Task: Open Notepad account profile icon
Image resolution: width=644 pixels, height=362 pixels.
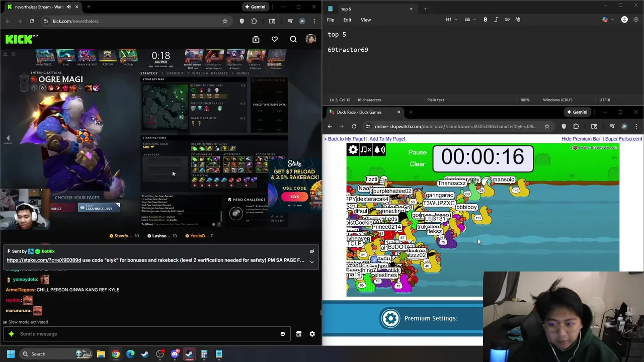Action: click(624, 20)
